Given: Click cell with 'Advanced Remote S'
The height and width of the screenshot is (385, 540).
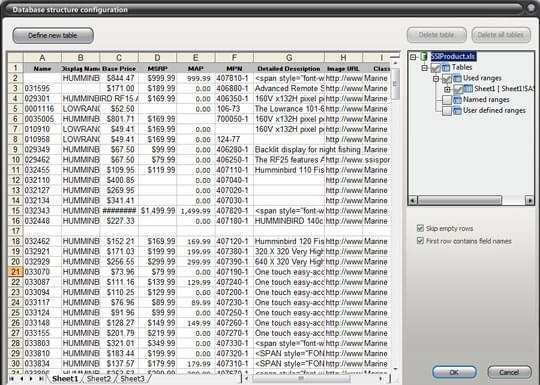Looking at the screenshot, I should 289,89.
